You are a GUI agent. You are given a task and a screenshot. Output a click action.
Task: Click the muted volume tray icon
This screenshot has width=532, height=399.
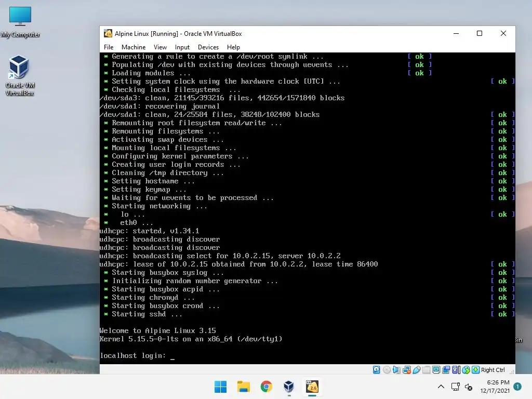click(469, 387)
